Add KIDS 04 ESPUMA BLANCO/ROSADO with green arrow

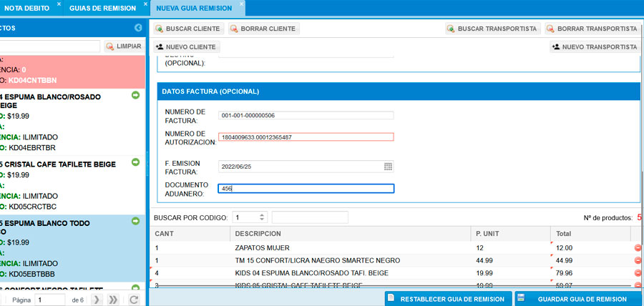coord(135,95)
